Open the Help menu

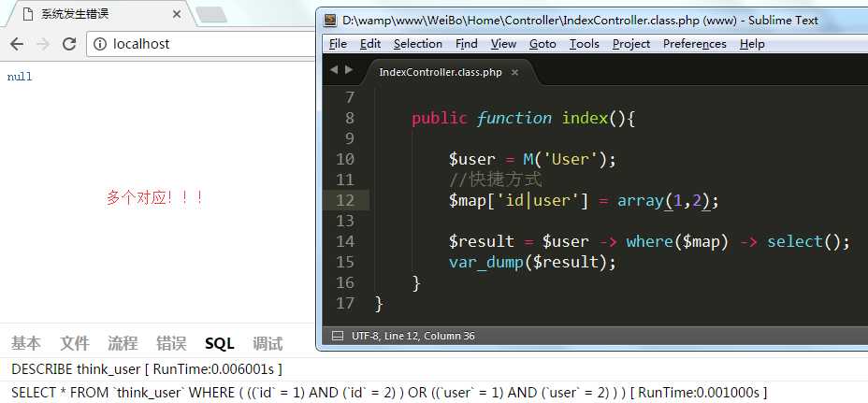pos(752,44)
